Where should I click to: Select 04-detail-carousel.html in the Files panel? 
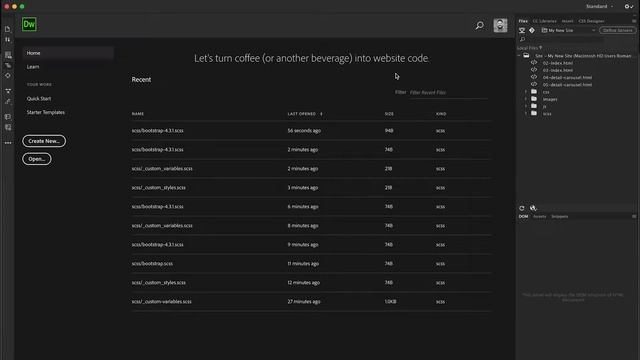coord(567,78)
